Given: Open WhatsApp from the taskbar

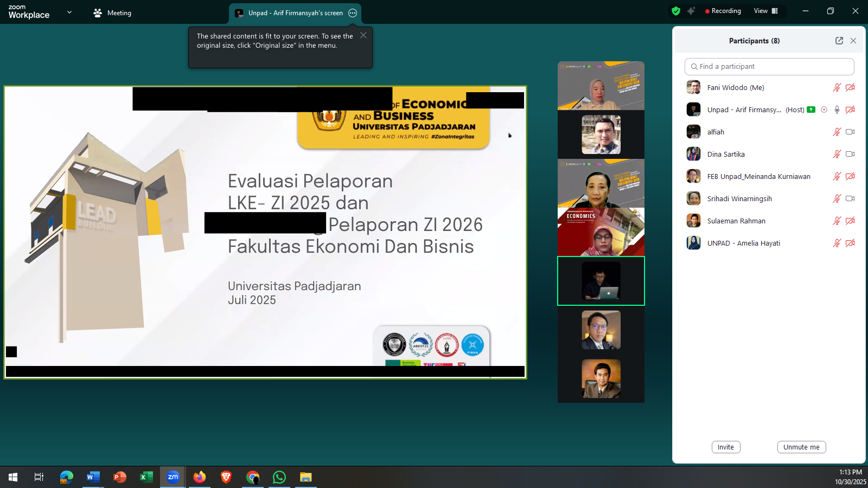Looking at the screenshot, I should [279, 477].
